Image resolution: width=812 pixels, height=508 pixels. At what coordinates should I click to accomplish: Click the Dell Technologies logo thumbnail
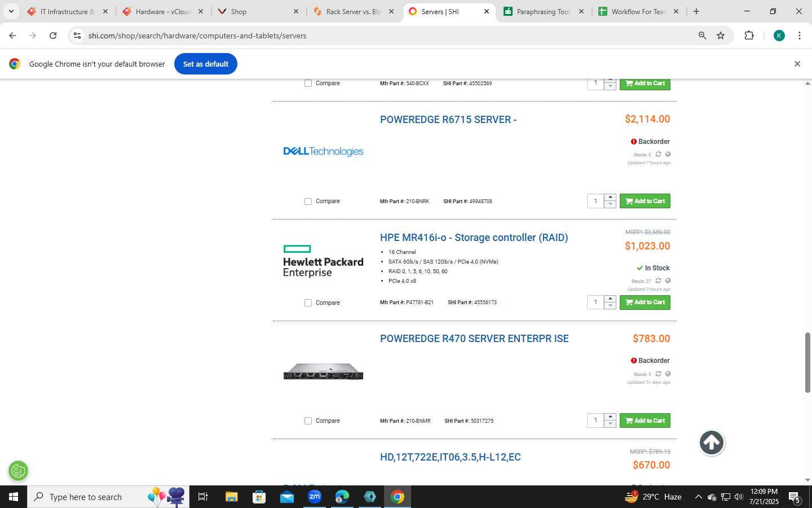[323, 151]
